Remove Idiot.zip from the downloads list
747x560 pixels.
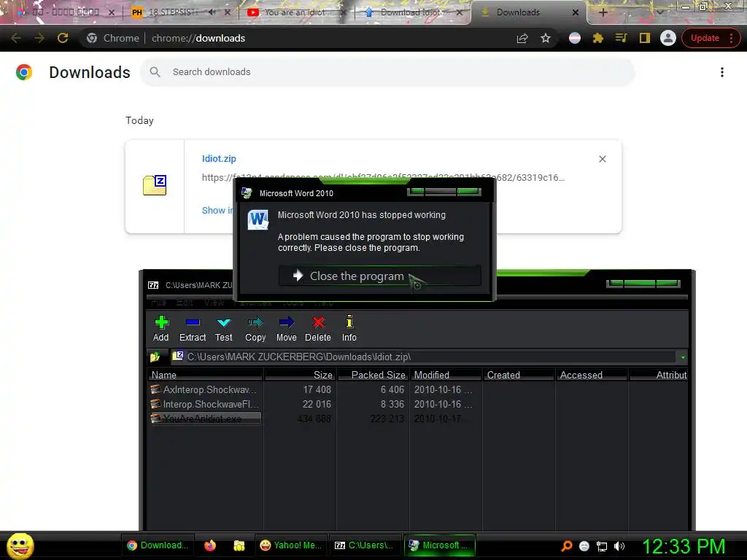602,159
